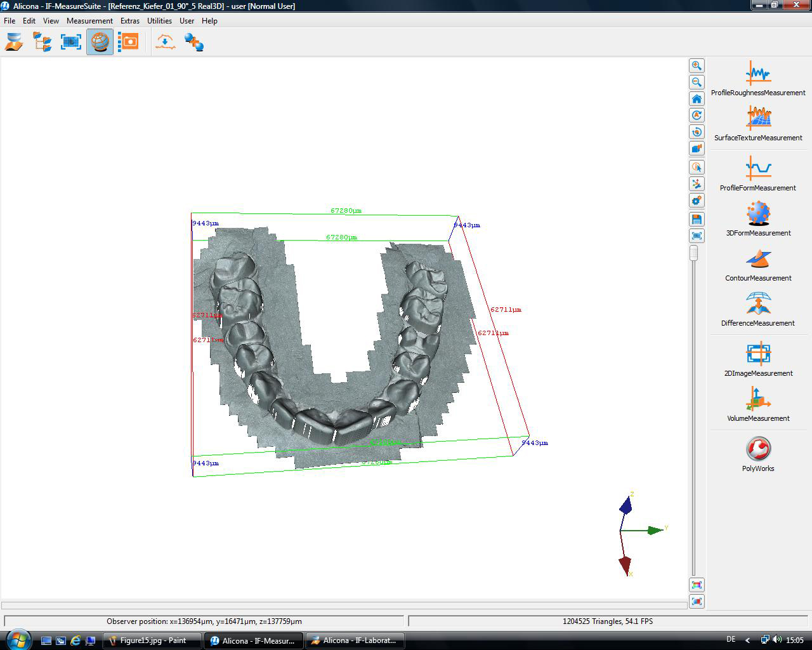Open the Measurement menu

89,21
